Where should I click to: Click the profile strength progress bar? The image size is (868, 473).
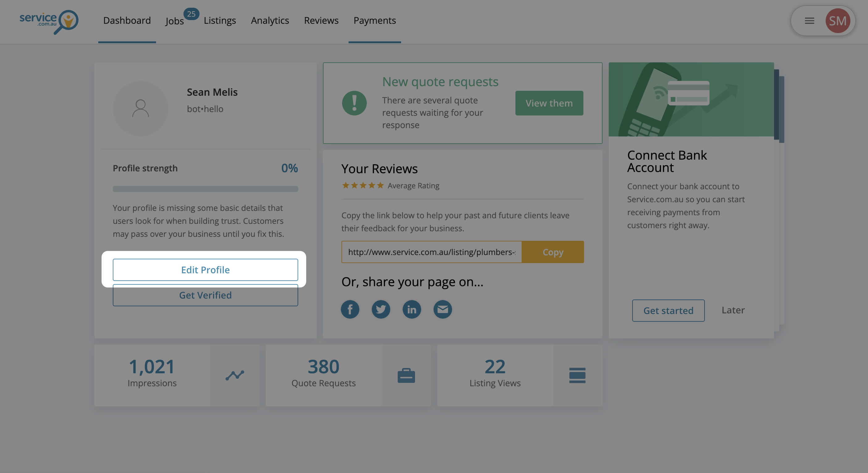(x=205, y=189)
